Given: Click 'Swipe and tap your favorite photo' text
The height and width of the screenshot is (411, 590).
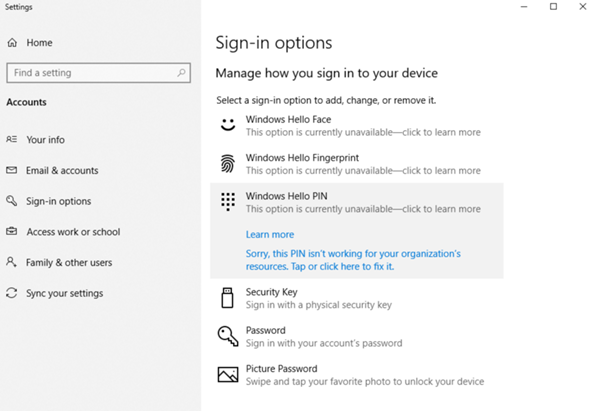Looking at the screenshot, I should coord(365,382).
